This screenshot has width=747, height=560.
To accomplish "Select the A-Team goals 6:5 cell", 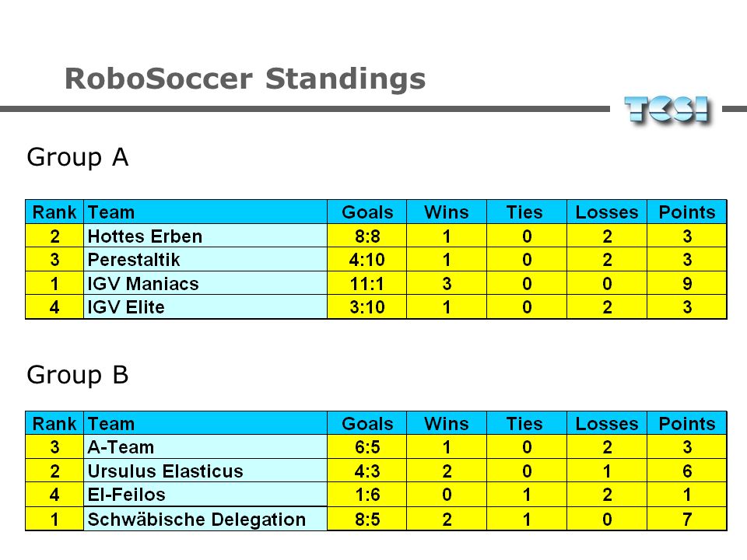I will [x=366, y=447].
